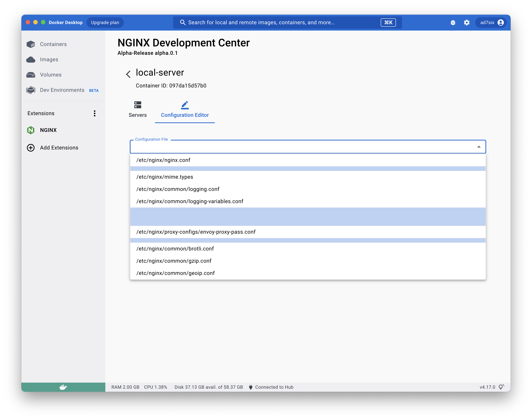Select /etc/nginx/mime.types option
The height and width of the screenshot is (420, 532).
[308, 177]
